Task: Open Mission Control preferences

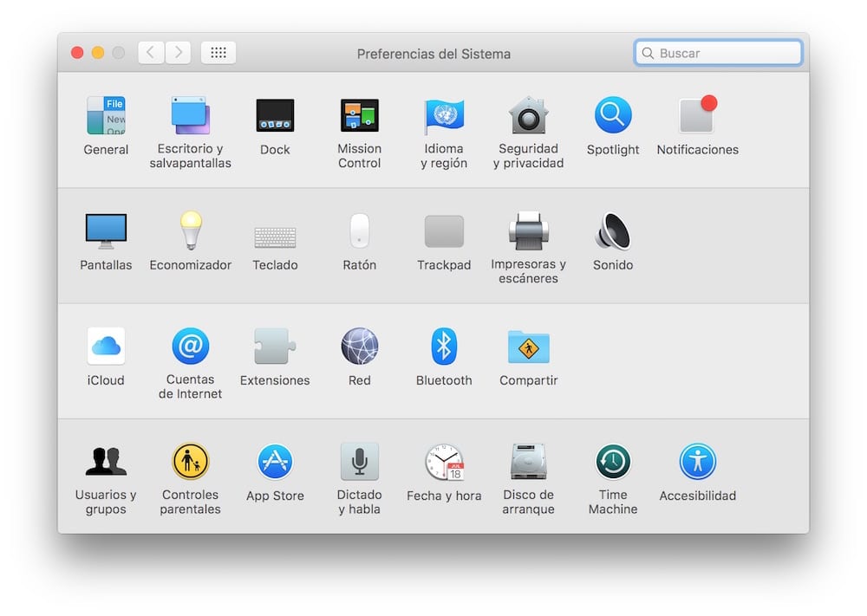Action: pos(359,116)
